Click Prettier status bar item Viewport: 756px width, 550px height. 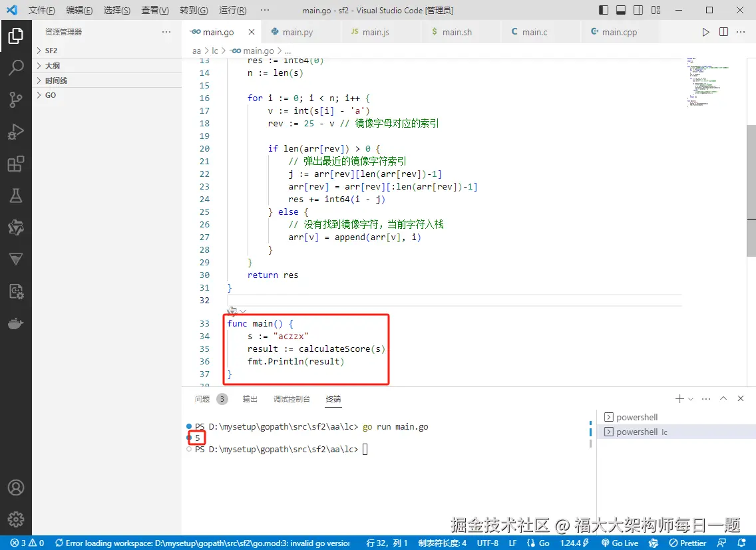687,543
